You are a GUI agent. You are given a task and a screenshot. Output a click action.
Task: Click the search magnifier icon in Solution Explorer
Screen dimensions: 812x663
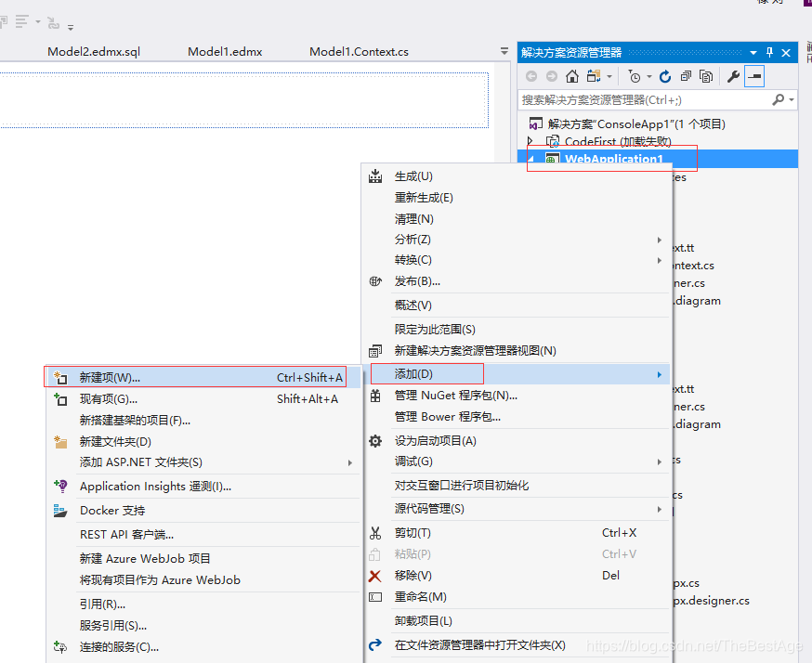[x=778, y=99]
